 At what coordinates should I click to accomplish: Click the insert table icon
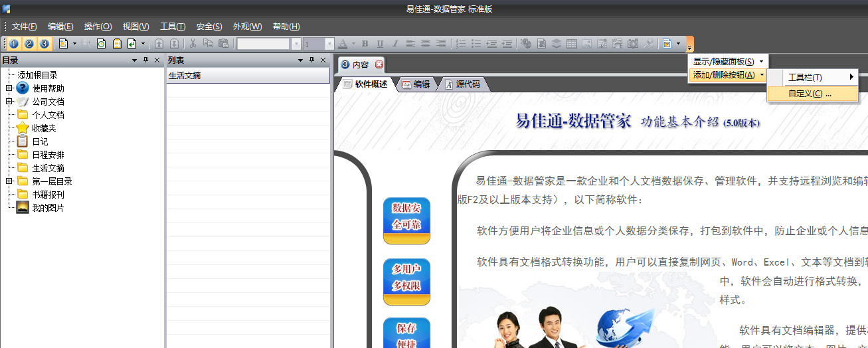pyautogui.click(x=571, y=44)
